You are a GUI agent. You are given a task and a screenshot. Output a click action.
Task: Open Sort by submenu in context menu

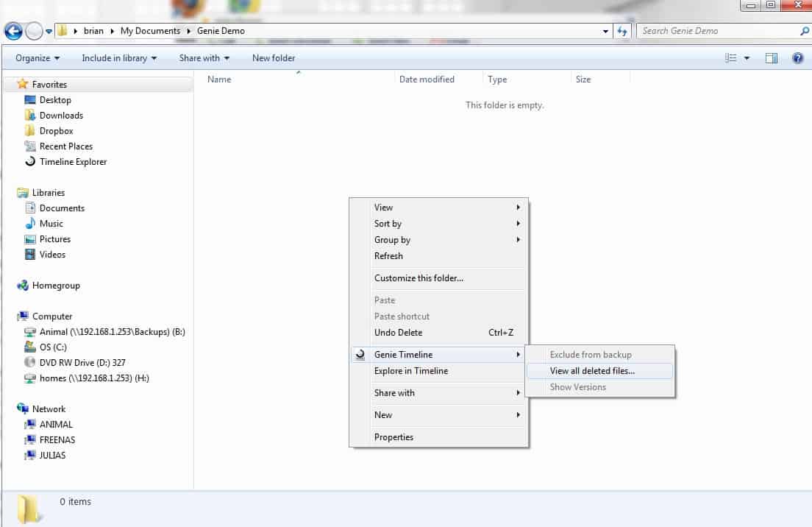[438, 224]
